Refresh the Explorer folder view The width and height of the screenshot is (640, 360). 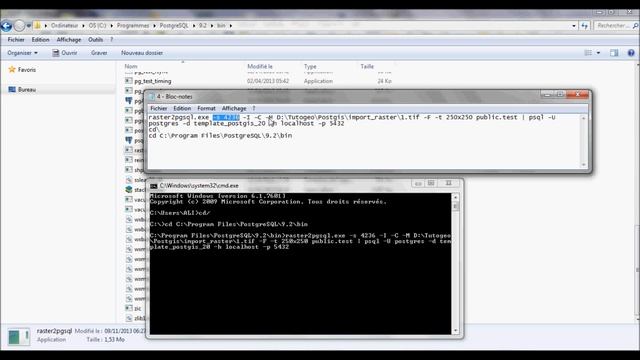[584, 26]
